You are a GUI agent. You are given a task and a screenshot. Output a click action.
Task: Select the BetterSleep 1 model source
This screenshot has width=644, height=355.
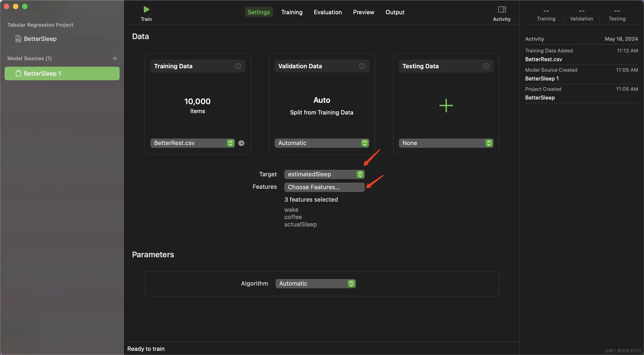coord(62,74)
